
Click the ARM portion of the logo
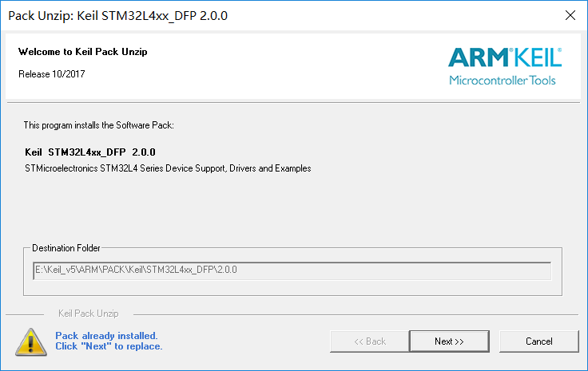point(478,57)
